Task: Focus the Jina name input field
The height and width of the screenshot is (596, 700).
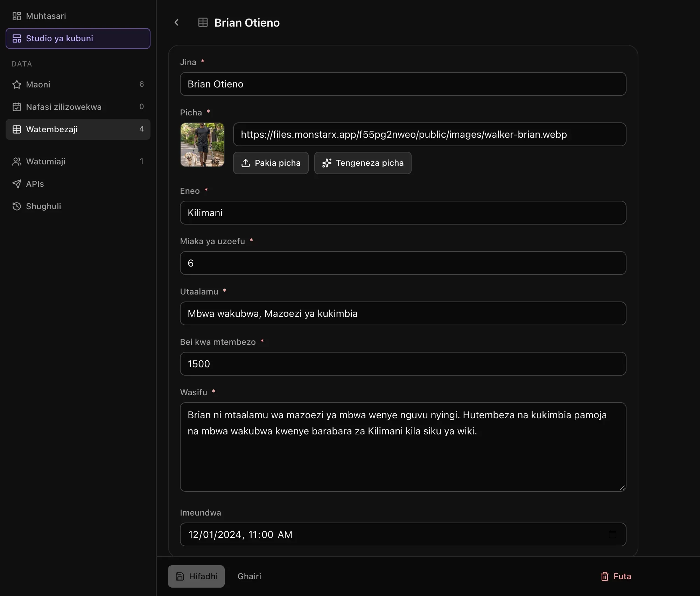Action: coord(403,84)
